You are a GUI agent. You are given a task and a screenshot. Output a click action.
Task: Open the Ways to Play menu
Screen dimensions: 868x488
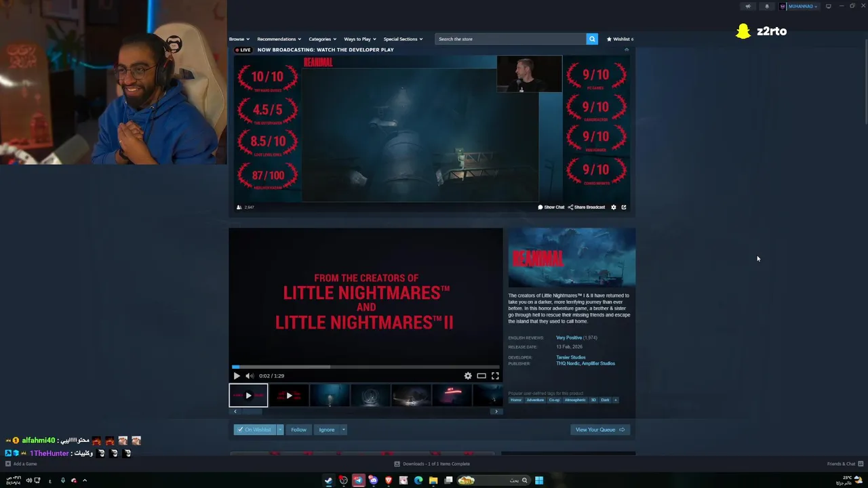[359, 39]
